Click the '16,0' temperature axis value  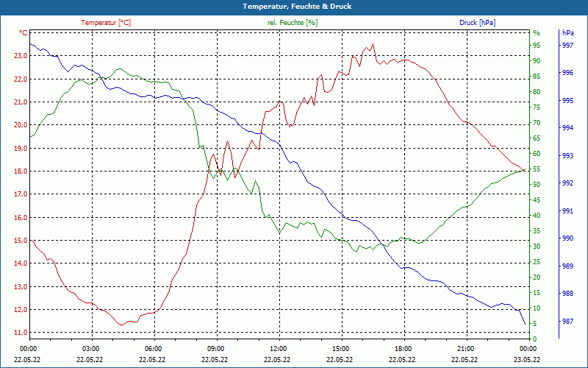(21, 217)
